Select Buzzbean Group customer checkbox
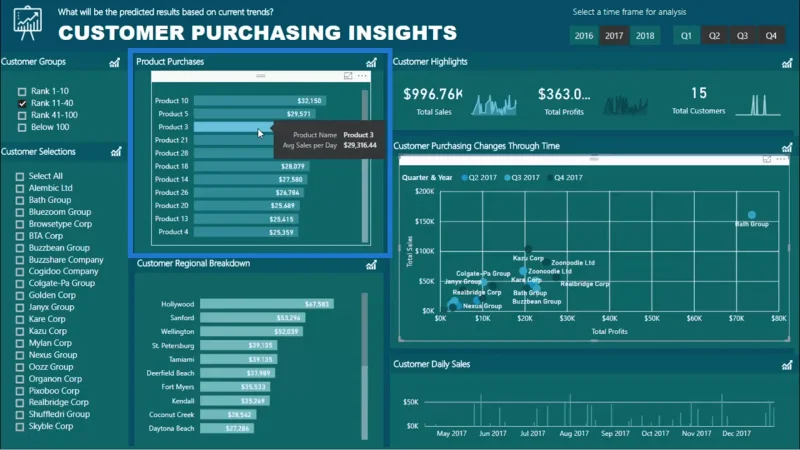The height and width of the screenshot is (450, 800). point(20,248)
